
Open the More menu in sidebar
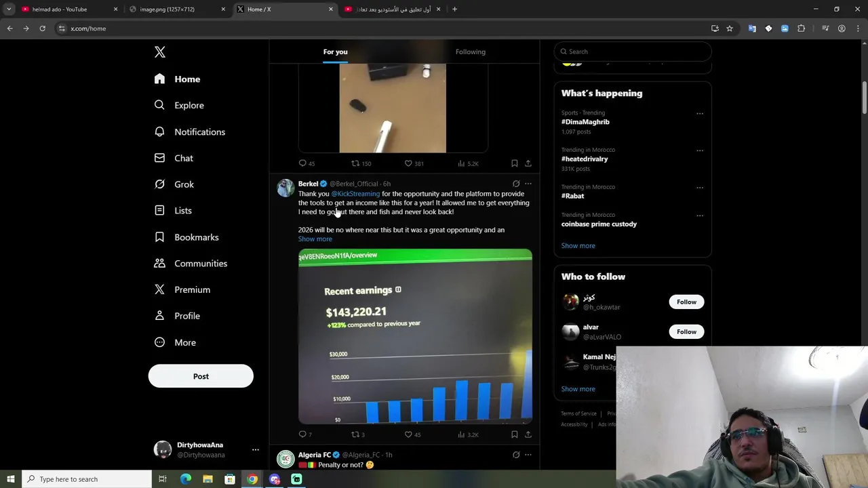click(175, 342)
